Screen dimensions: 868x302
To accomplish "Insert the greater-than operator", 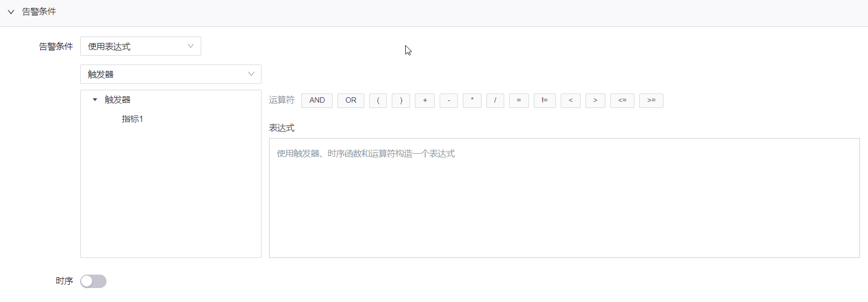I will pos(595,100).
